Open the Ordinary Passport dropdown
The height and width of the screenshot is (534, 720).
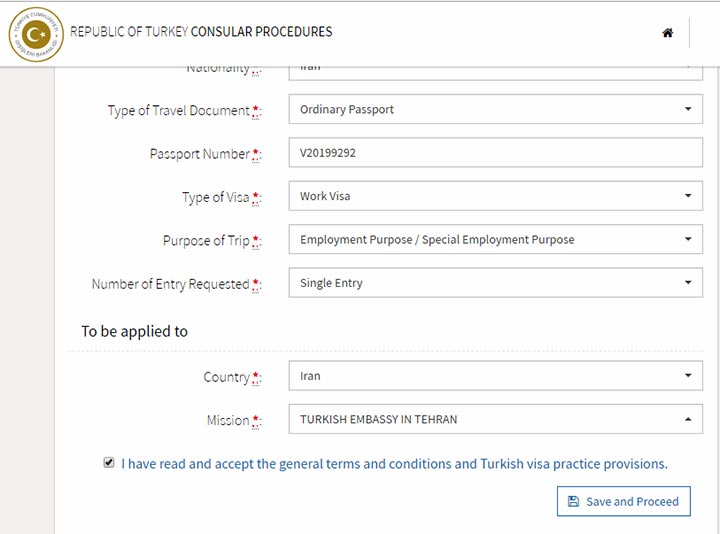pyautogui.click(x=495, y=109)
